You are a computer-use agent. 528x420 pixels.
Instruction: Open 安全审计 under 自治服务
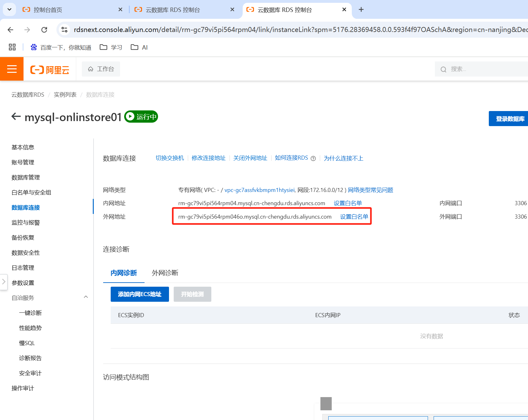tap(30, 373)
